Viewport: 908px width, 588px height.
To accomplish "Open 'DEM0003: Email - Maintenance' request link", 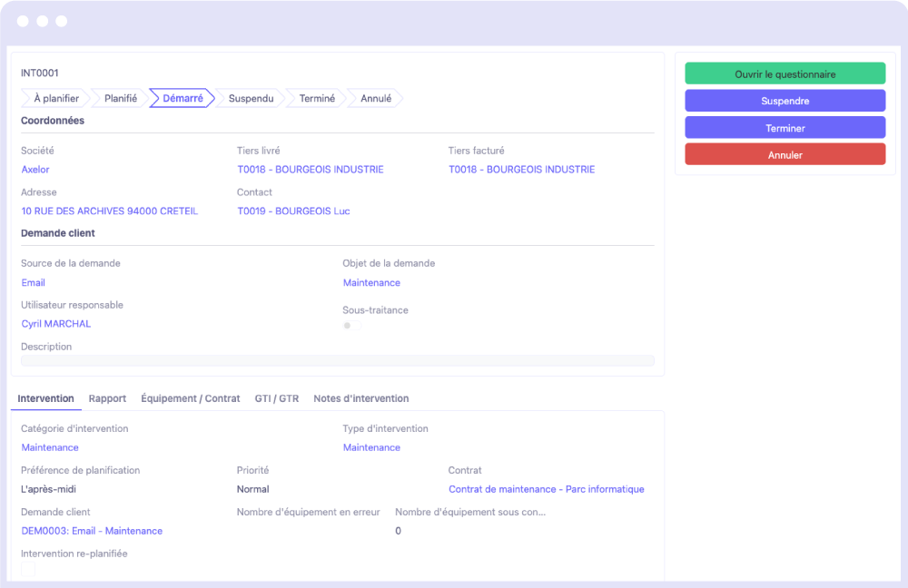I will tap(92, 531).
